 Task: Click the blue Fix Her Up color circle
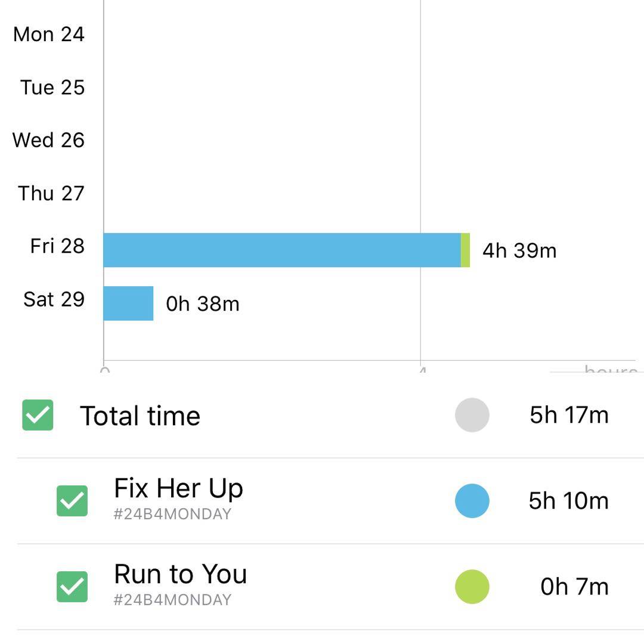pos(472,501)
